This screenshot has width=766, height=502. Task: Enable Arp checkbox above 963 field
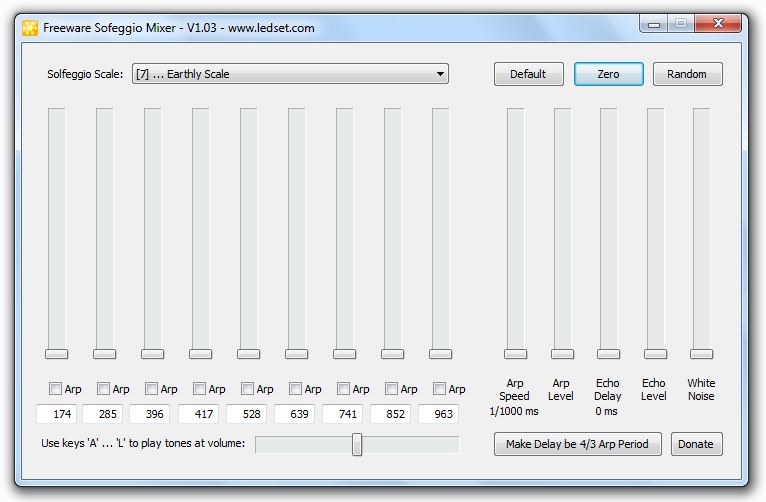440,389
